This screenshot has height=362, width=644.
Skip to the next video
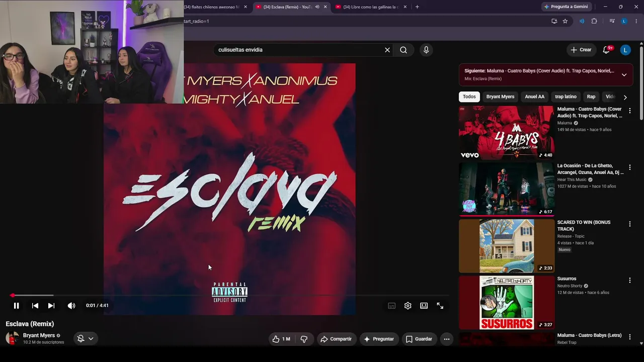51,306
